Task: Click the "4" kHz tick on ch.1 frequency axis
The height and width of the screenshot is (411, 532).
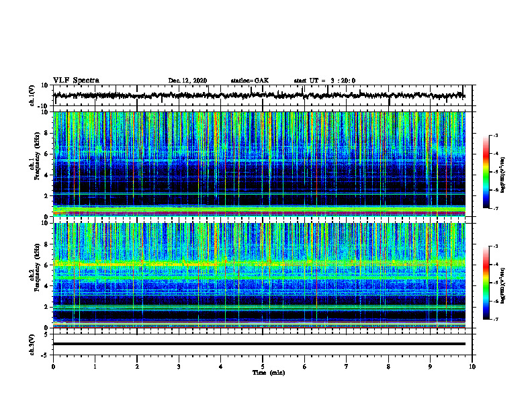Action: (x=46, y=175)
